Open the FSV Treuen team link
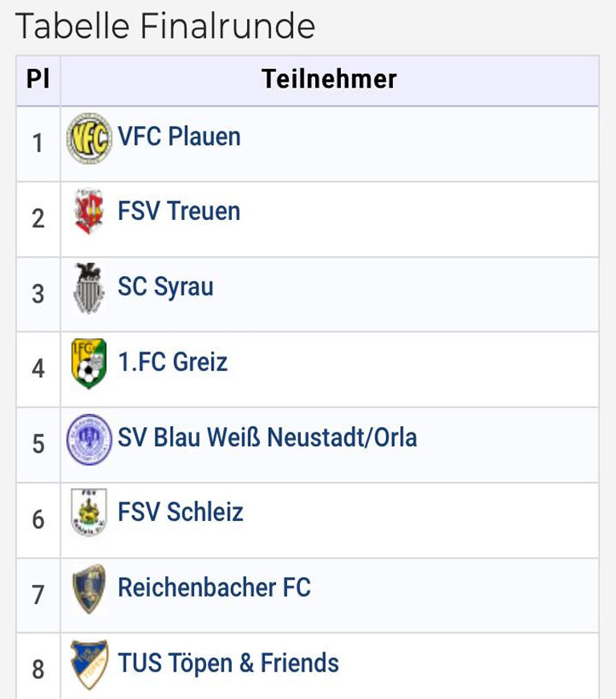616x699 pixels. (179, 211)
